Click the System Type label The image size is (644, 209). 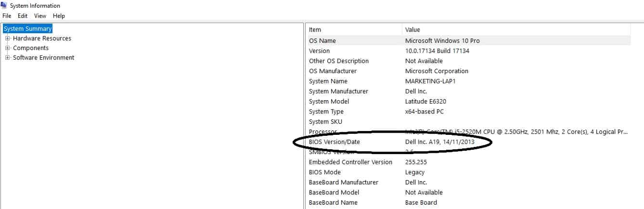tap(326, 112)
